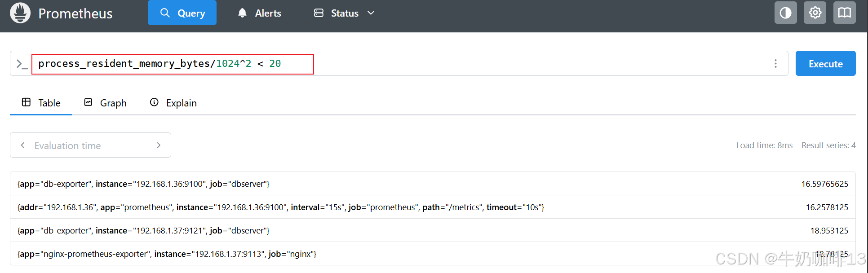Screen dimensions: 868x273
Task: Click the Result series: 4 text
Action: [x=828, y=145]
